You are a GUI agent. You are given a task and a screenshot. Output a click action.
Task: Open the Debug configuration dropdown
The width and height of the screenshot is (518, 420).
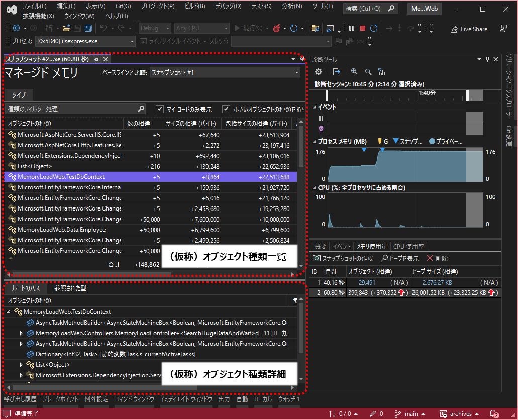tap(155, 29)
